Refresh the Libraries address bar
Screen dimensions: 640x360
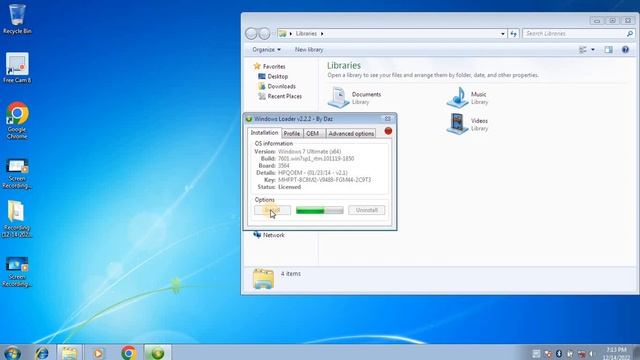[x=513, y=33]
